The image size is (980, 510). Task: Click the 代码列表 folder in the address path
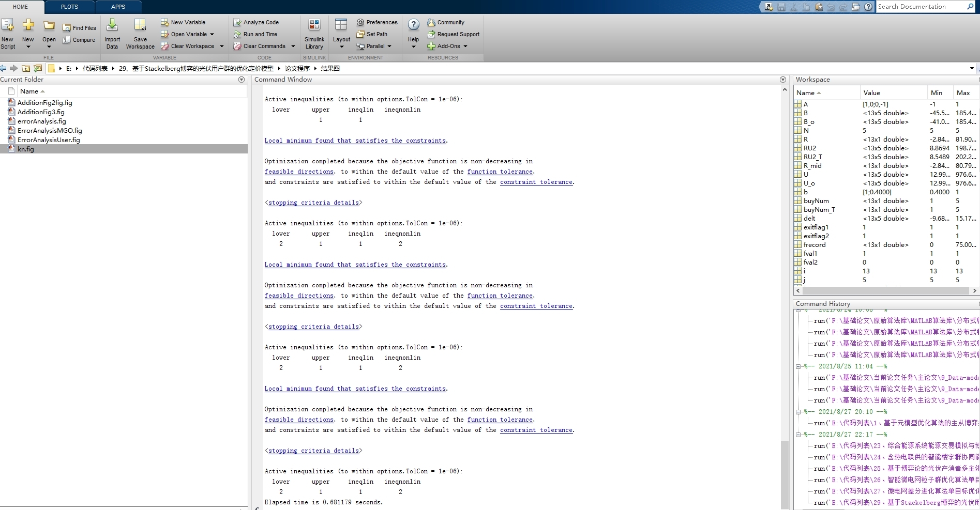point(95,68)
